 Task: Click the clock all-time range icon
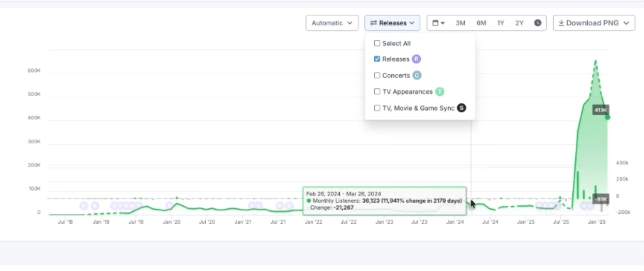538,23
